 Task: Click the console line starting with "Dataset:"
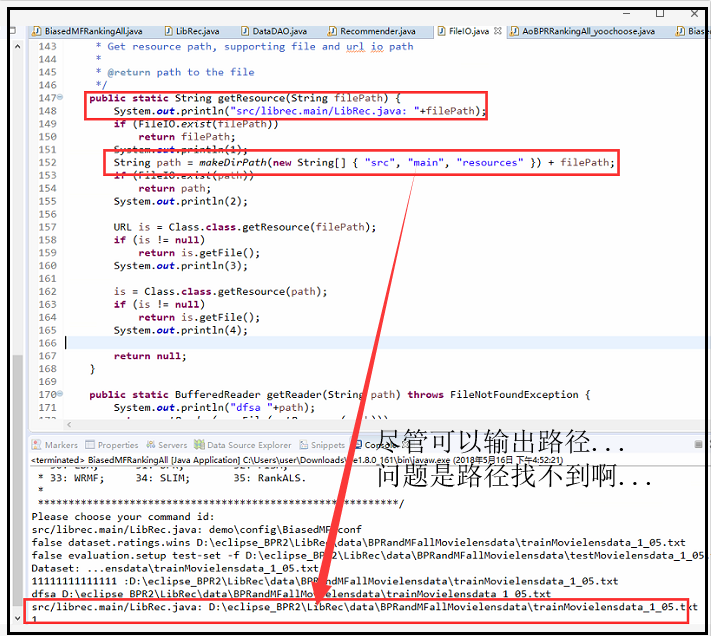175,568
